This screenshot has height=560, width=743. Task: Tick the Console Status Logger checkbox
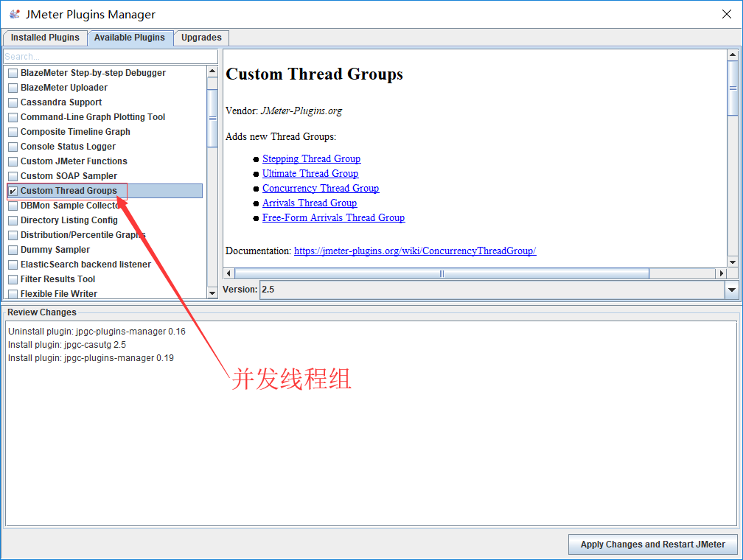coord(13,147)
